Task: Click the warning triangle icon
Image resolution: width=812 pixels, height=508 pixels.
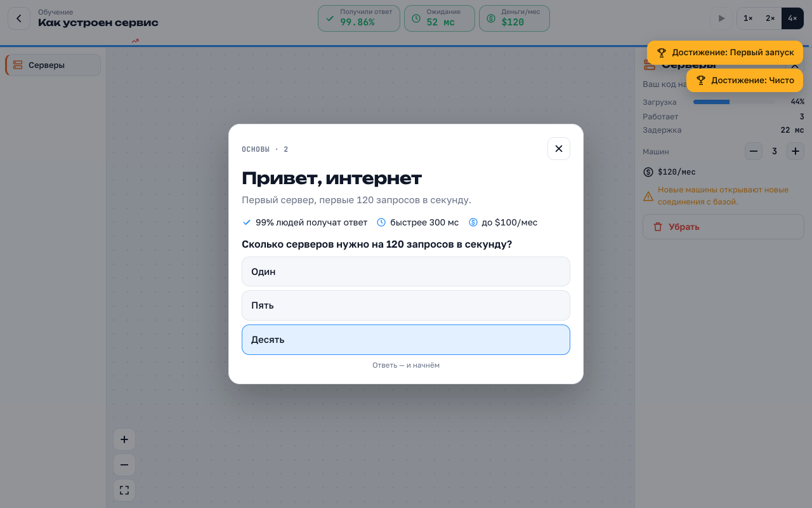Action: [648, 196]
